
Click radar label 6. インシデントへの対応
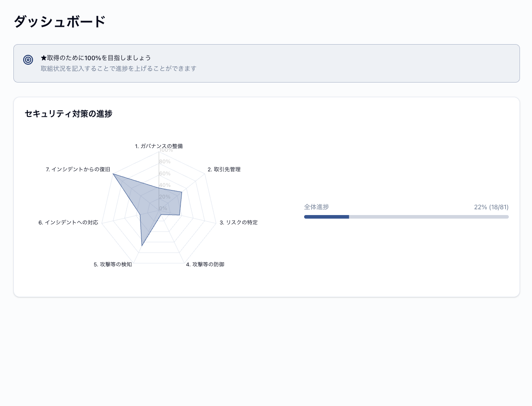pos(68,222)
